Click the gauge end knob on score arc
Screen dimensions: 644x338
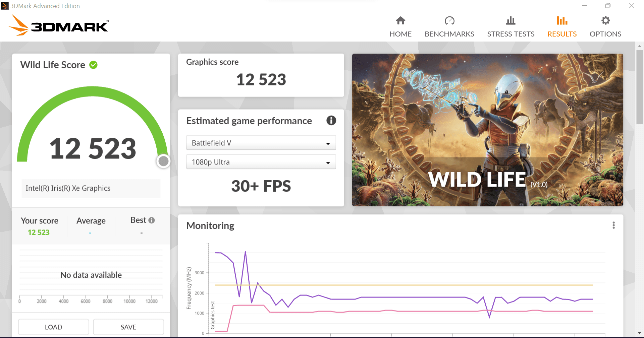pyautogui.click(x=163, y=161)
